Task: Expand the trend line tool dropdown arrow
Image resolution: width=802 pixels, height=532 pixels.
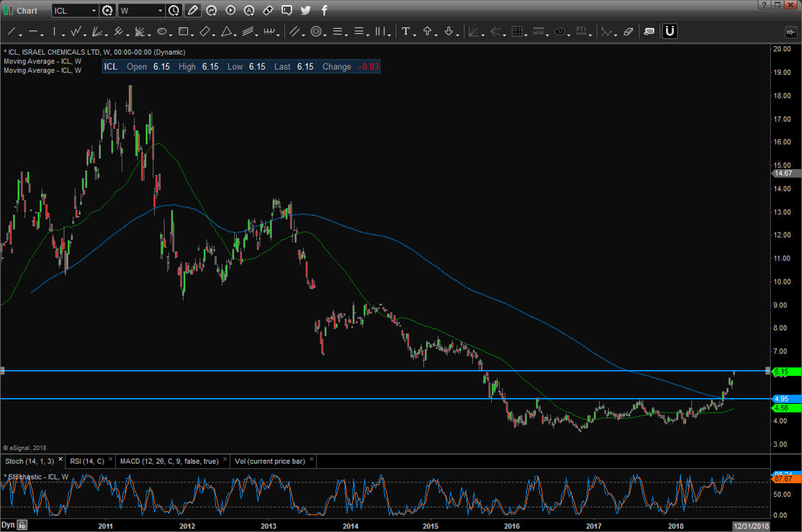Action: tap(20, 35)
